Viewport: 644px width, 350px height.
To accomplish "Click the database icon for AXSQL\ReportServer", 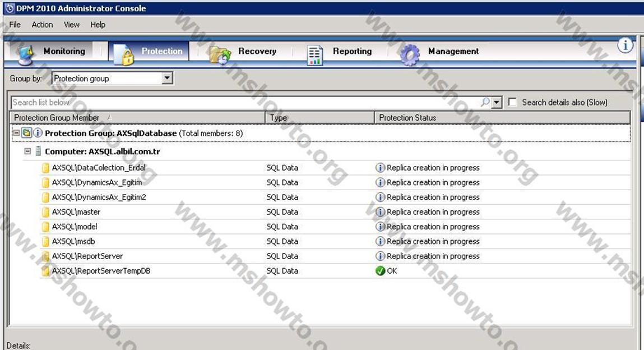I will [45, 256].
